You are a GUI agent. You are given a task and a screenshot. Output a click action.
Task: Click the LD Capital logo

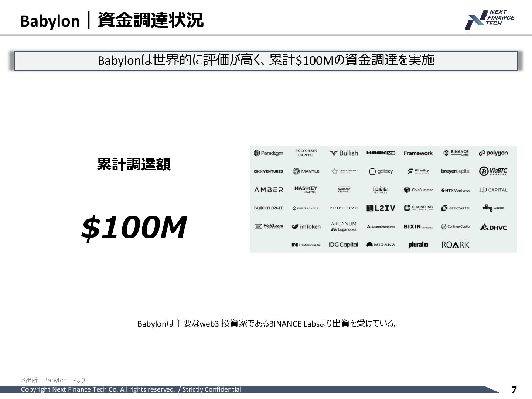(x=493, y=190)
